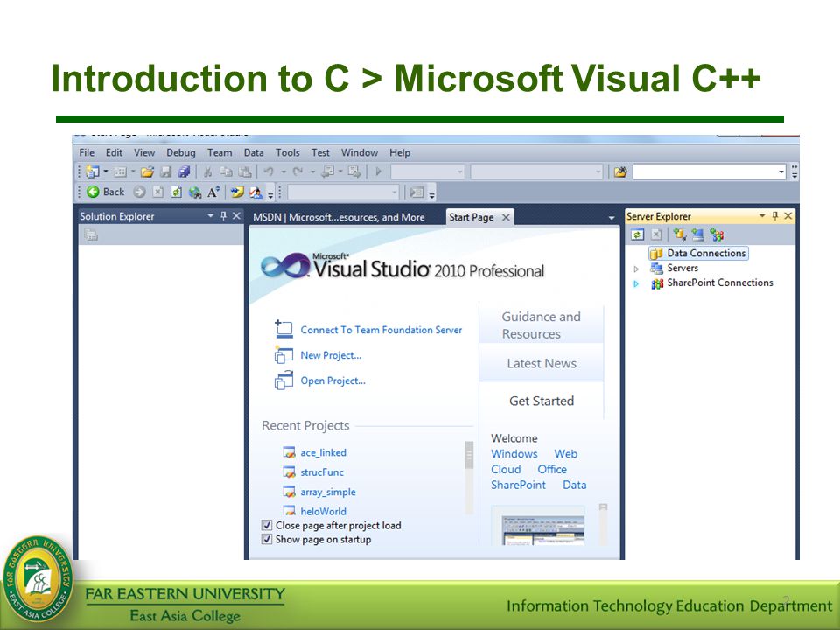Image resolution: width=840 pixels, height=630 pixels.
Task: Select the Guidance and Resources tab
Action: click(x=542, y=325)
